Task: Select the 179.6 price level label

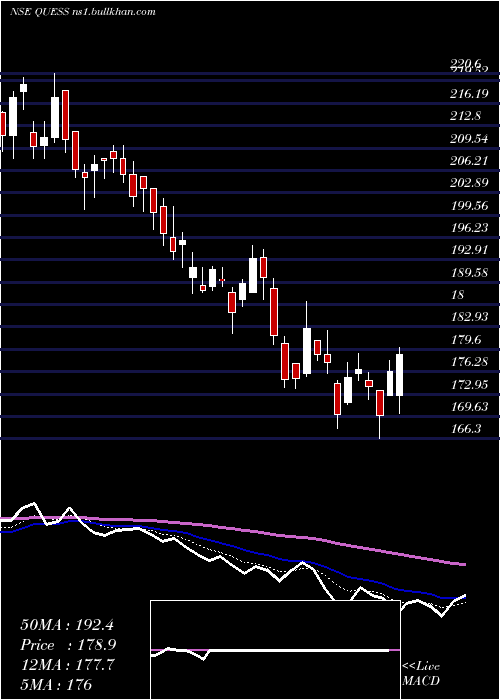Action: 466,339
